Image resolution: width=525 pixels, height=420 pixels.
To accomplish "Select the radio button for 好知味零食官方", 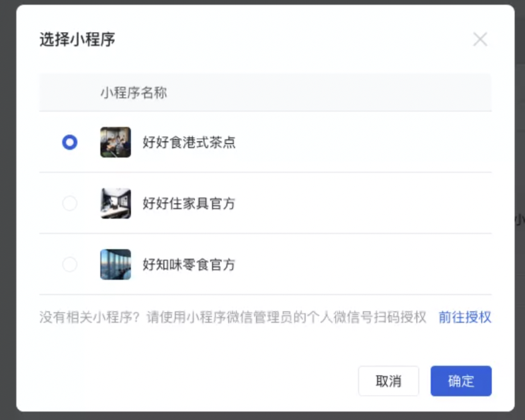I will [70, 264].
